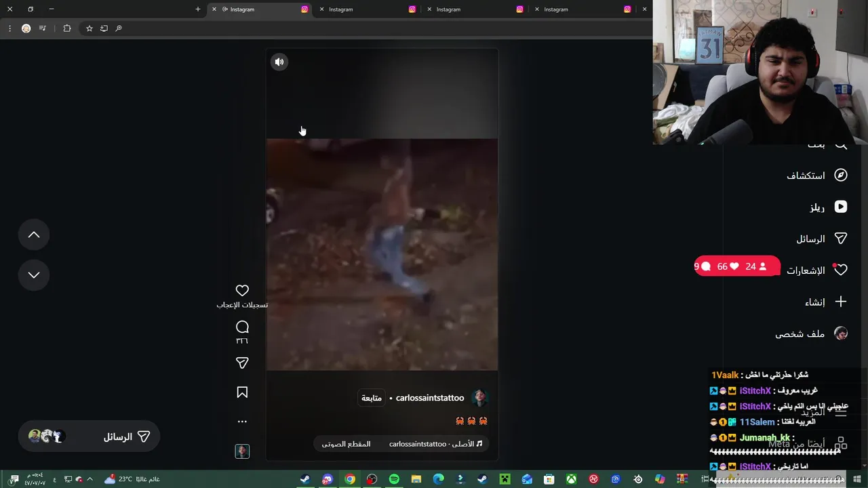Click the red notifications count bubble
This screenshot has height=488, width=868.
pos(736,266)
